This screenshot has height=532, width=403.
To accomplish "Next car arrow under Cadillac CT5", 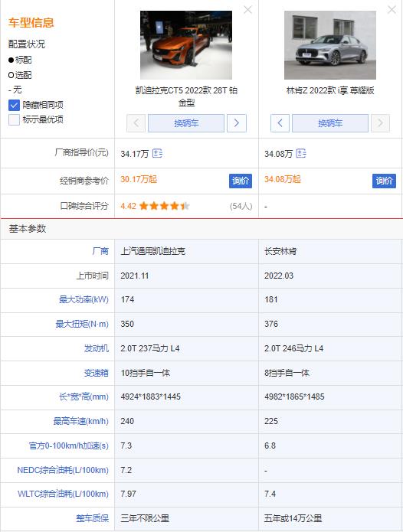I will tap(237, 122).
